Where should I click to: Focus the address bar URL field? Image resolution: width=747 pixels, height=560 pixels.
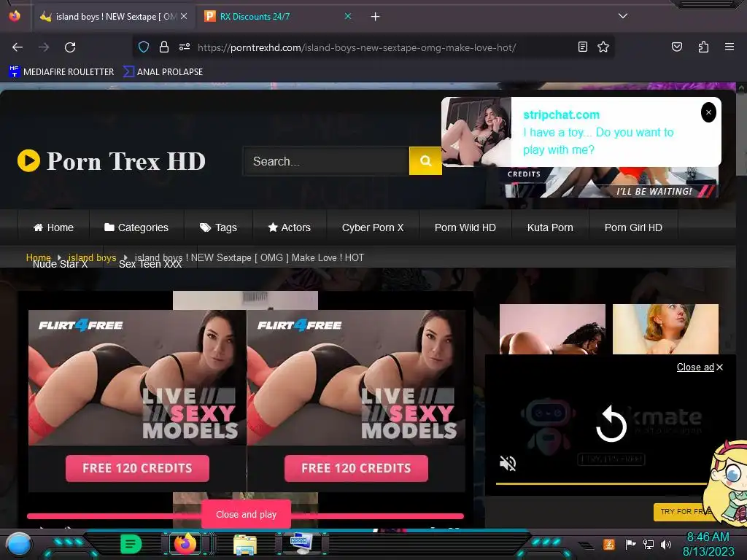point(356,47)
